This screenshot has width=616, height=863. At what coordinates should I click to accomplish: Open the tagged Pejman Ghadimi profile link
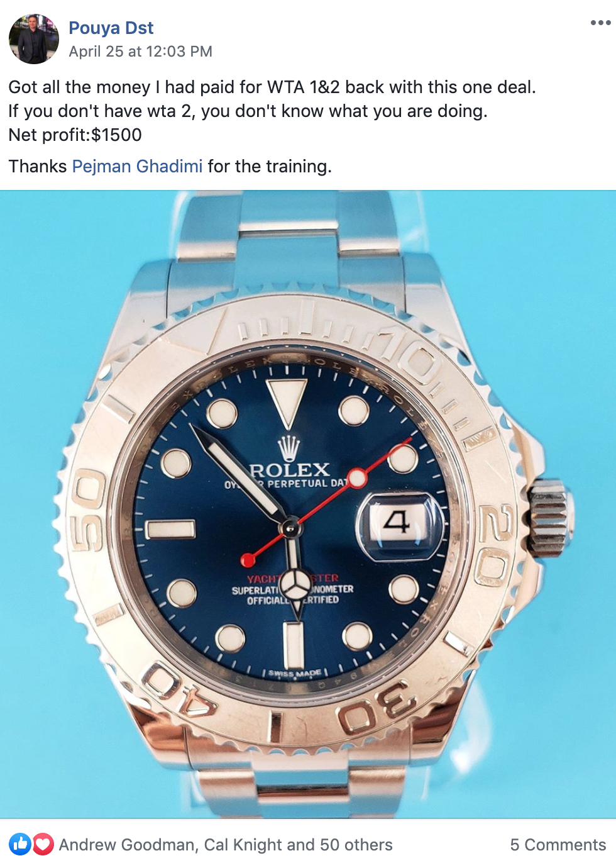coord(137,166)
